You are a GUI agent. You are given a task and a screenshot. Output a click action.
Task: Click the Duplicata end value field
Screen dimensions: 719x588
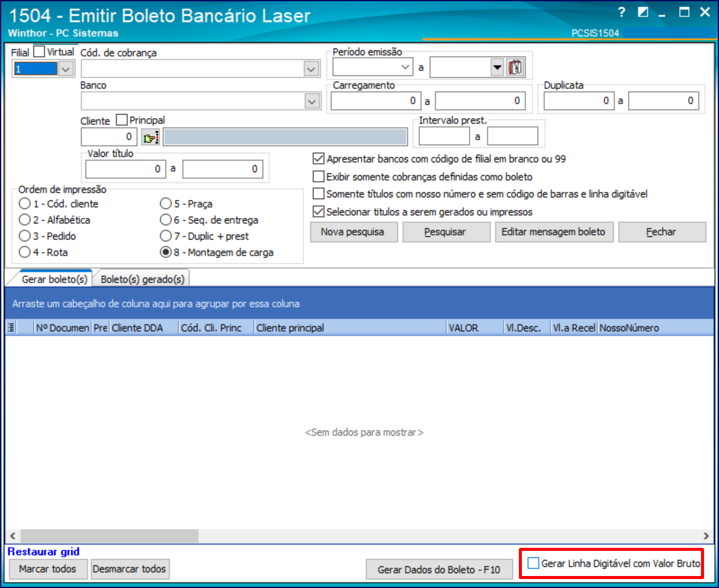pyautogui.click(x=663, y=101)
